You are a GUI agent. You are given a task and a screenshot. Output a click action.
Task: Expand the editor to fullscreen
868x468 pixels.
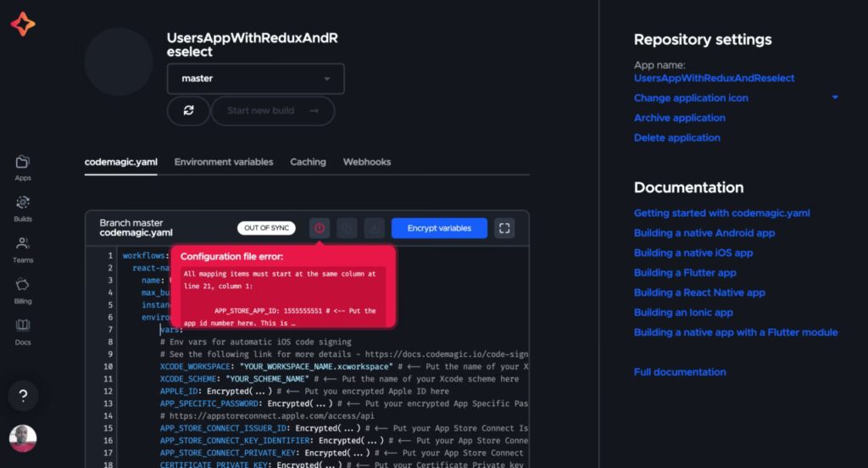[504, 228]
